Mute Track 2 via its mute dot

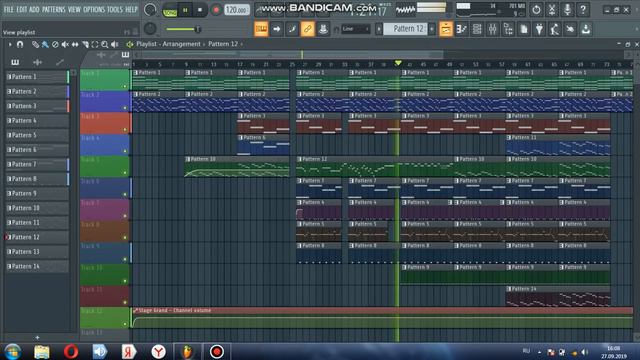click(x=125, y=108)
